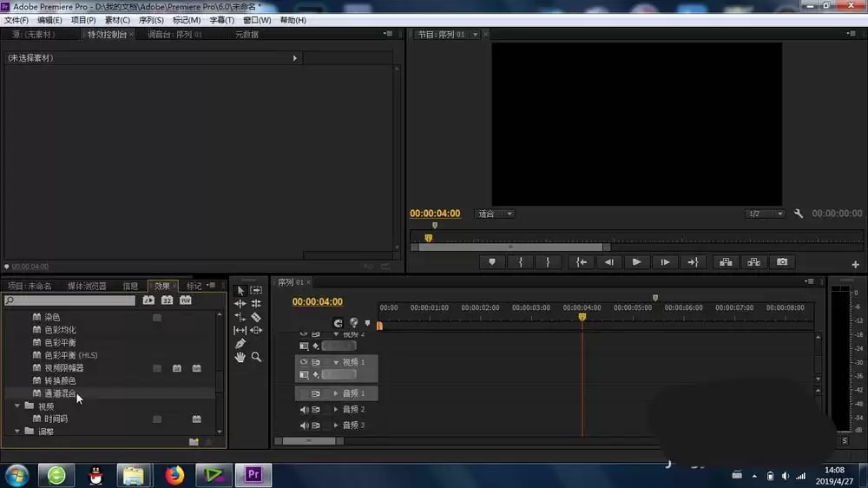868x488 pixels.
Task: Click the effects search field
Action: pos(69,300)
